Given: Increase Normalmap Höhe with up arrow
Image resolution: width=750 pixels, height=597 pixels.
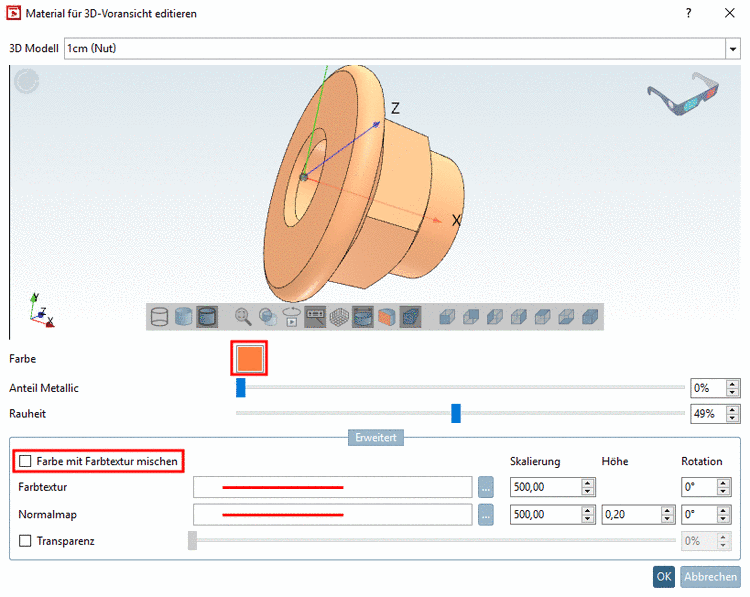Looking at the screenshot, I should pos(668,510).
